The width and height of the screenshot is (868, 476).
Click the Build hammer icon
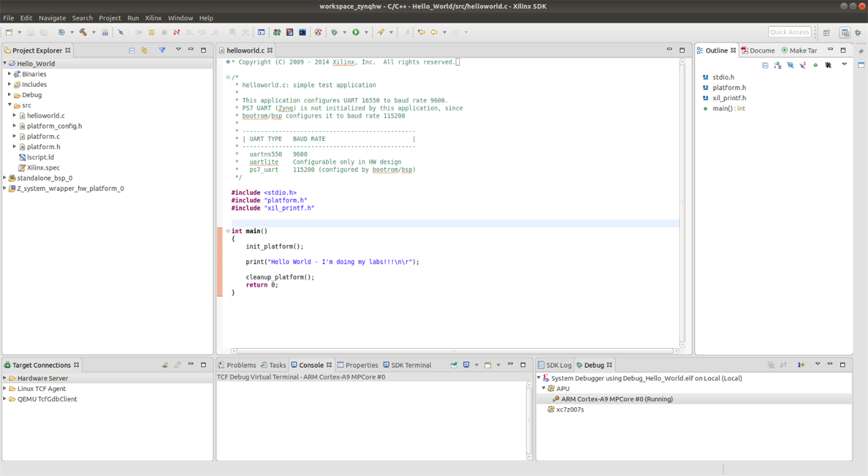pos(83,33)
